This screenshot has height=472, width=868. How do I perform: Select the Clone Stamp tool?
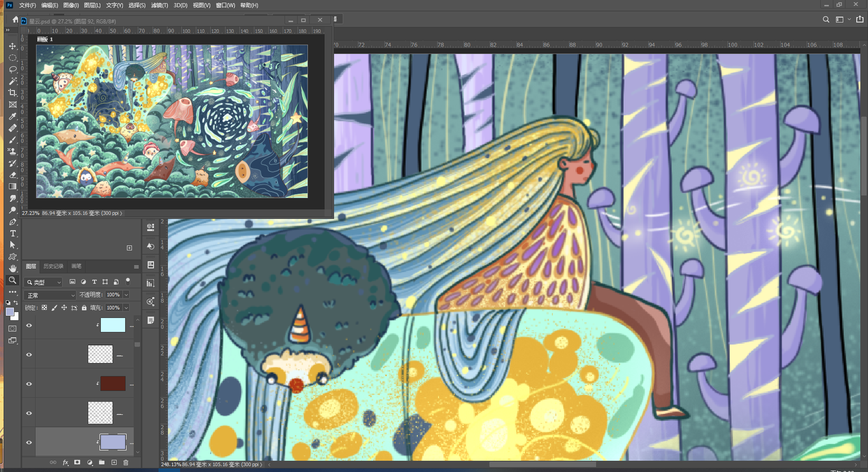[x=13, y=151]
